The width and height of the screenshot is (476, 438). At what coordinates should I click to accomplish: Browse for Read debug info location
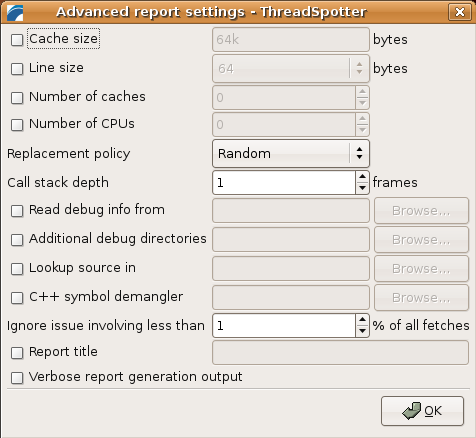click(x=421, y=211)
